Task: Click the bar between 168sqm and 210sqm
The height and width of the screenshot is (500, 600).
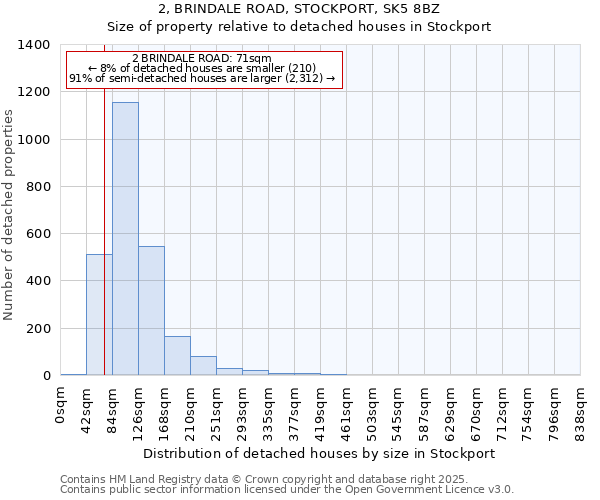Action: 177,356
